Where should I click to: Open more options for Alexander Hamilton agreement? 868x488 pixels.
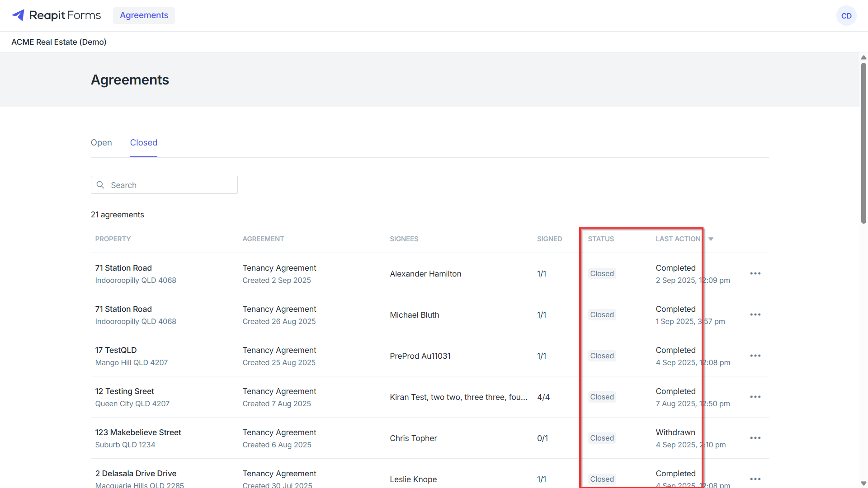755,273
